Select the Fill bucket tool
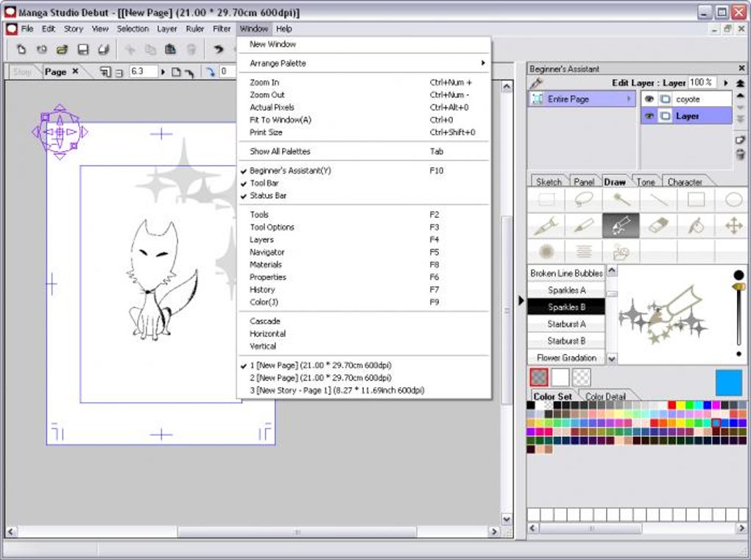Viewport: 751px width, 560px height. click(696, 225)
